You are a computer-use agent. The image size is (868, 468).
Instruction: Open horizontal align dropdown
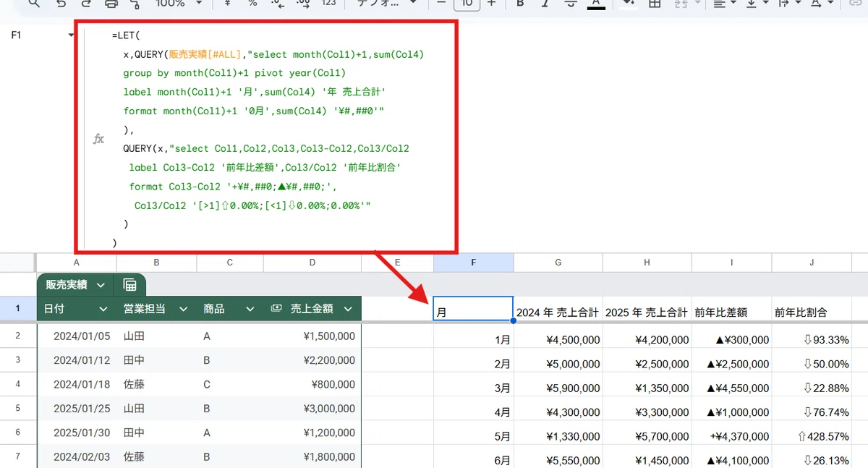(x=724, y=4)
